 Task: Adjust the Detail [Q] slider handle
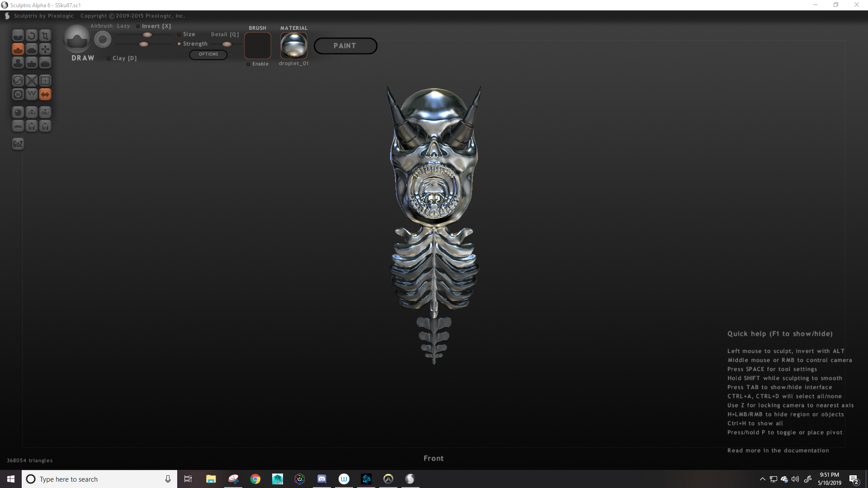227,44
